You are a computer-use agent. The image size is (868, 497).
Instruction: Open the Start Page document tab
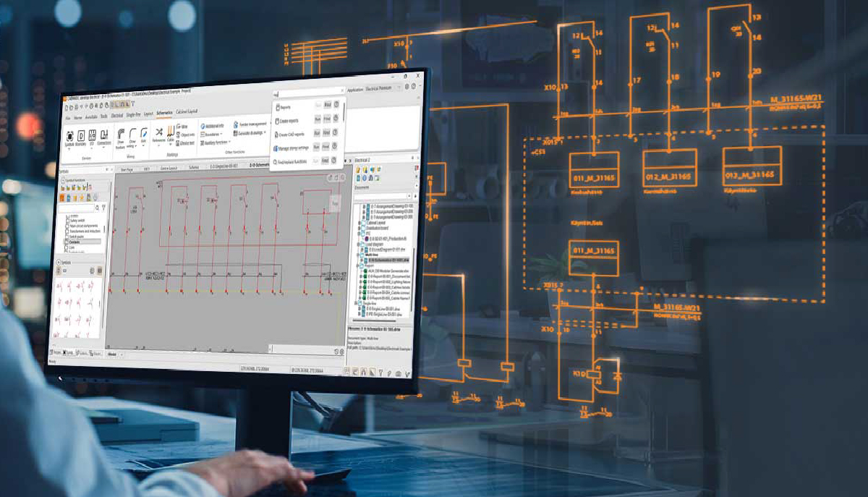(127, 169)
